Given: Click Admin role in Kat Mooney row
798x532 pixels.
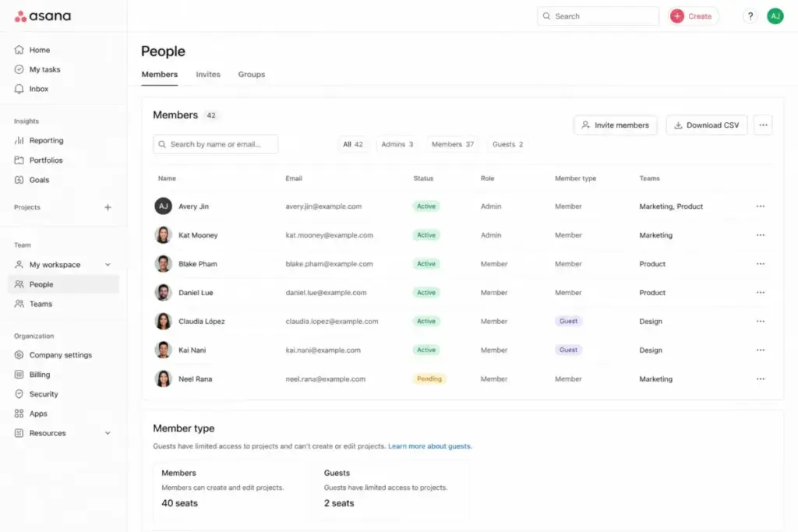Looking at the screenshot, I should pyautogui.click(x=491, y=235).
